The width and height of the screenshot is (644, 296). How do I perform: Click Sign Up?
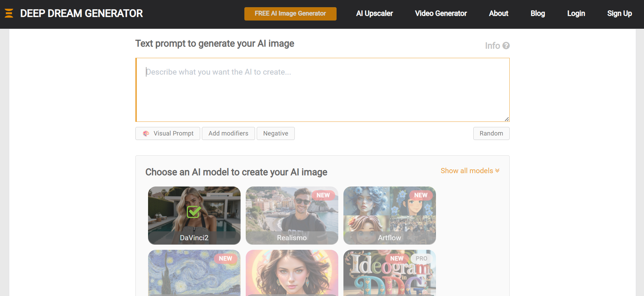(620, 13)
